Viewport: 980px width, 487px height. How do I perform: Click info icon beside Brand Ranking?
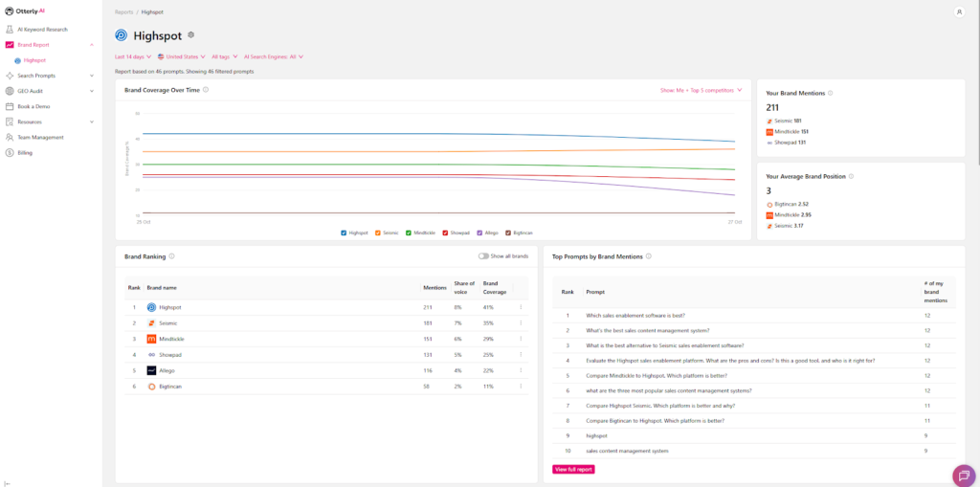pyautogui.click(x=171, y=256)
